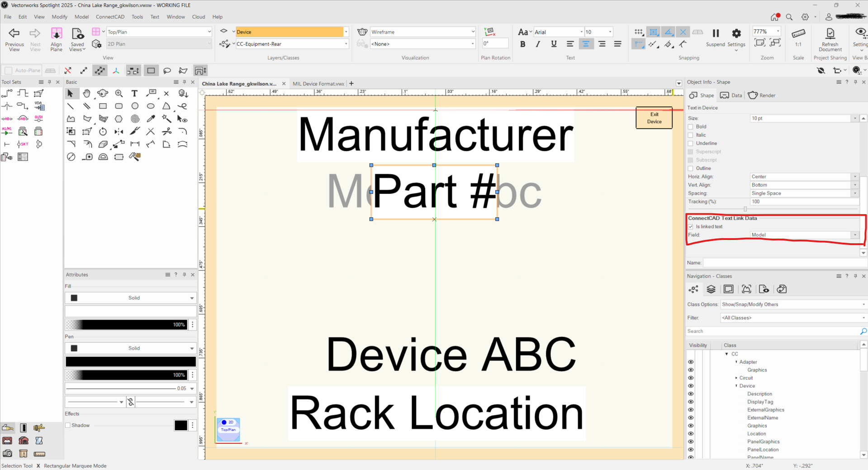
Task: Switch to the MIL Device Format.vwx tab
Action: [318, 83]
